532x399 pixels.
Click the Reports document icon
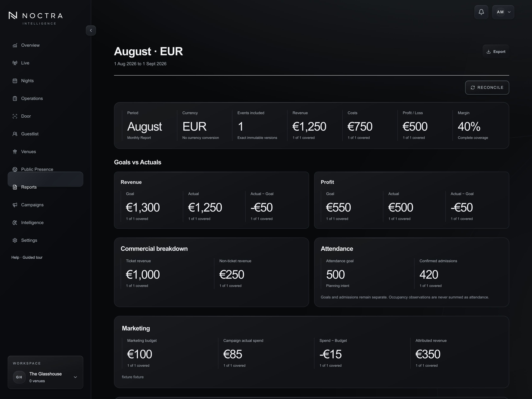(15, 187)
